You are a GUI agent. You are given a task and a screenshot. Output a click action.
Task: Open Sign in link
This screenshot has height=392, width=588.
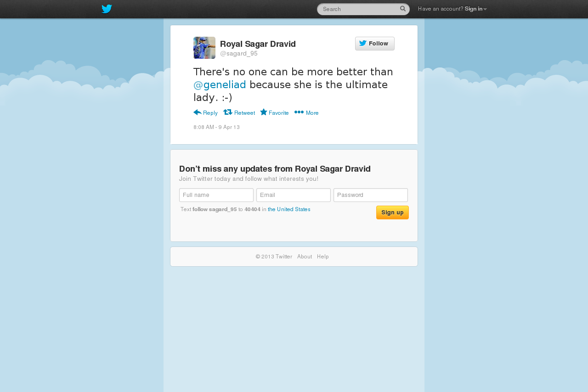tap(474, 9)
